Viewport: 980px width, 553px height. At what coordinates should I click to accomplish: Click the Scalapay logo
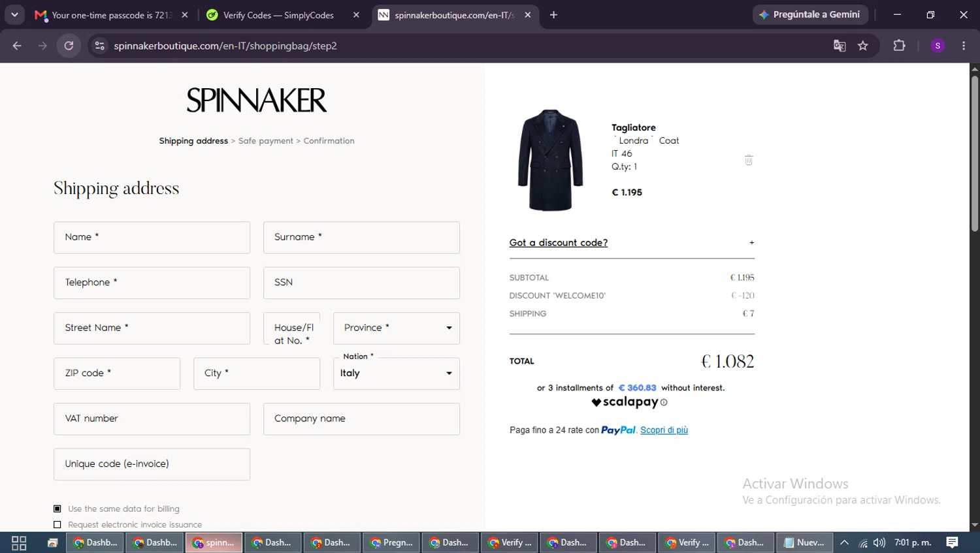click(625, 402)
